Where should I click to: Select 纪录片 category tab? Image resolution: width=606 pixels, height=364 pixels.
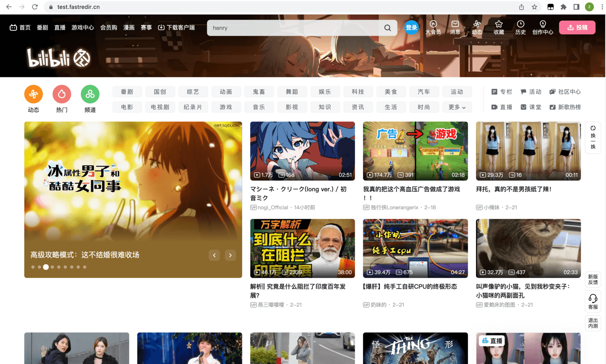(193, 107)
